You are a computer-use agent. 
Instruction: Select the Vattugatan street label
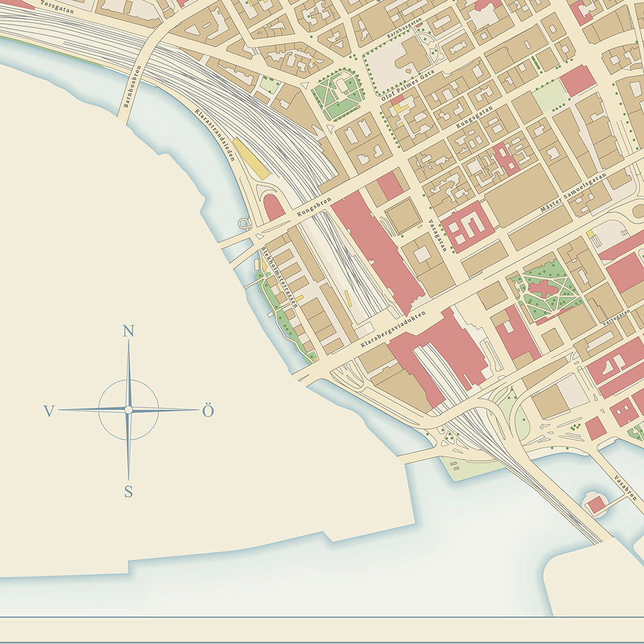[616, 318]
